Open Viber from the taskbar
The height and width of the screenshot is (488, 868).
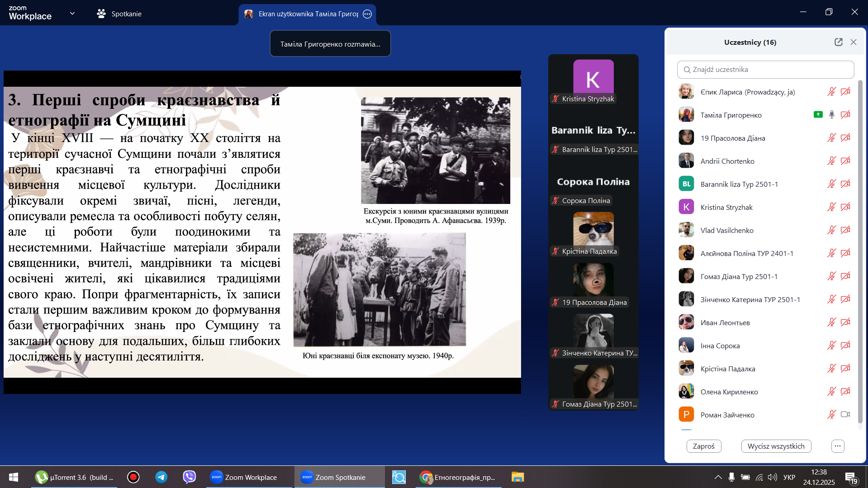(x=189, y=477)
